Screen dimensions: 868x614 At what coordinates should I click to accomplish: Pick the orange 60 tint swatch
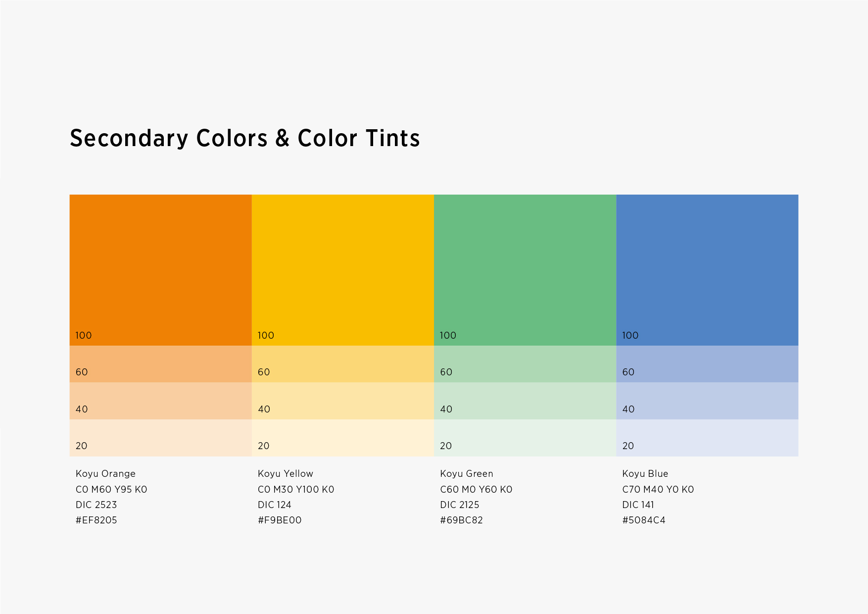tap(160, 364)
